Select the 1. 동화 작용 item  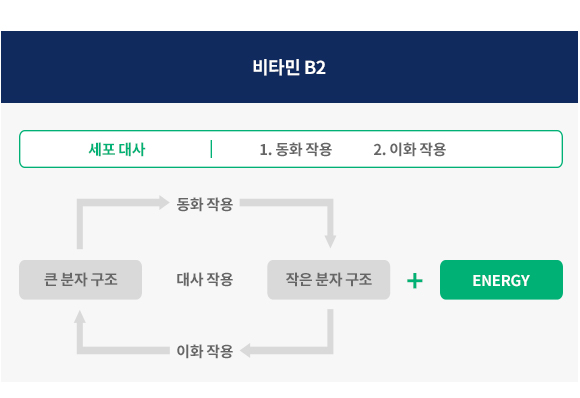296,149
